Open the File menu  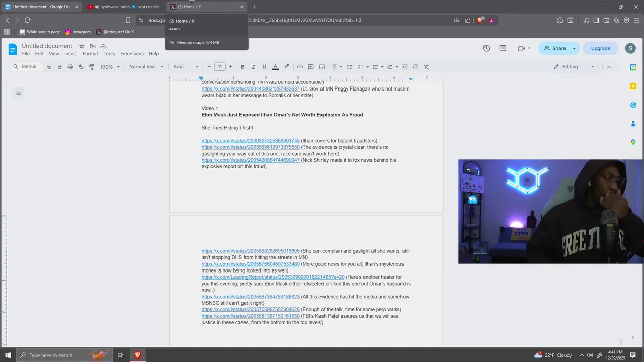(x=26, y=54)
